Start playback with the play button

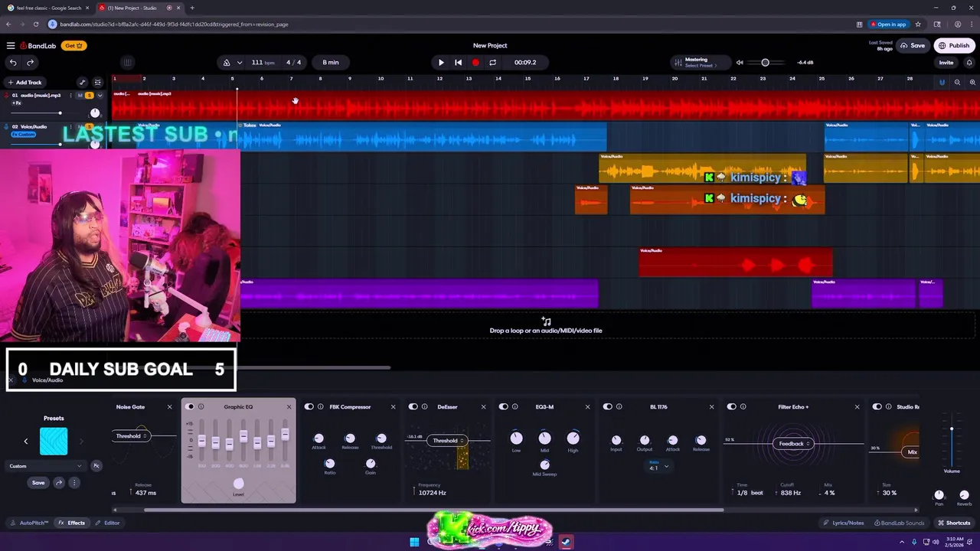[441, 63]
